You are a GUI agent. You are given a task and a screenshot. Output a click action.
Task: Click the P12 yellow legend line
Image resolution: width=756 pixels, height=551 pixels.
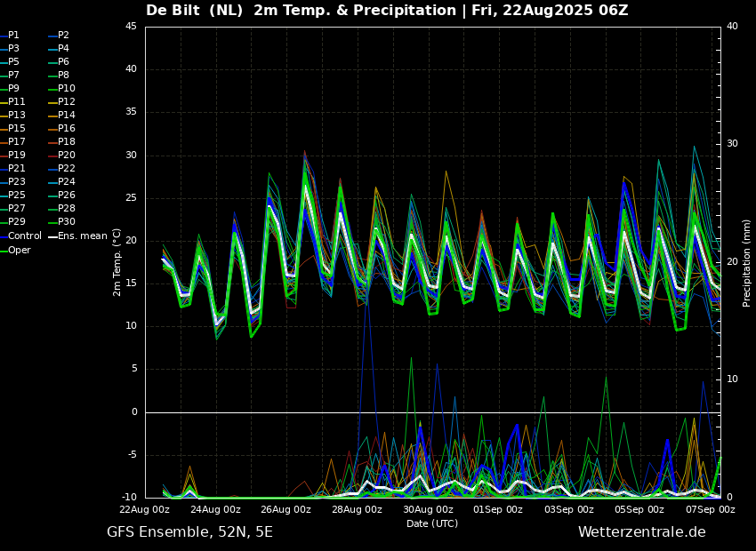52,102
